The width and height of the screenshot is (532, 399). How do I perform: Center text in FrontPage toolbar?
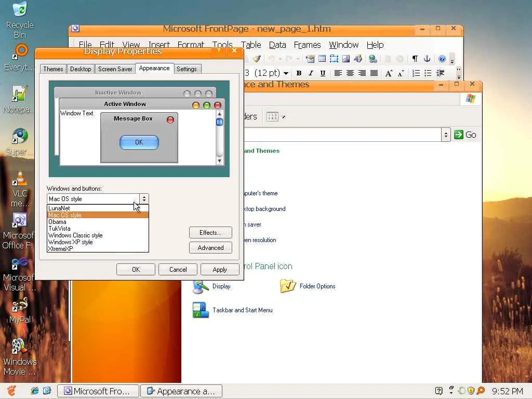[x=350, y=73]
